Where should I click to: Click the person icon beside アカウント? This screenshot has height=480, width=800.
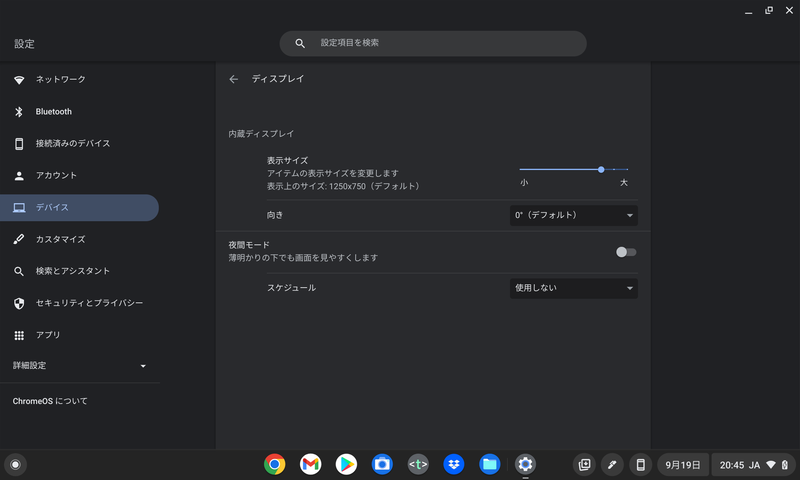tap(19, 176)
